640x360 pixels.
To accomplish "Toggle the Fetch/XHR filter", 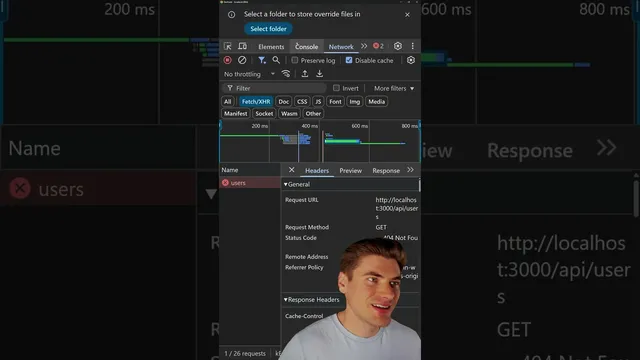I will (256, 102).
